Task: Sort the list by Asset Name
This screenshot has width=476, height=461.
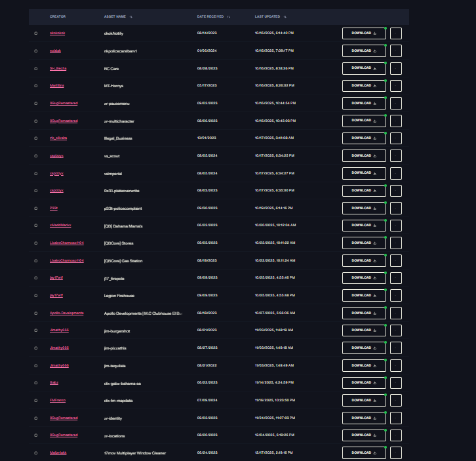Action: (x=131, y=16)
